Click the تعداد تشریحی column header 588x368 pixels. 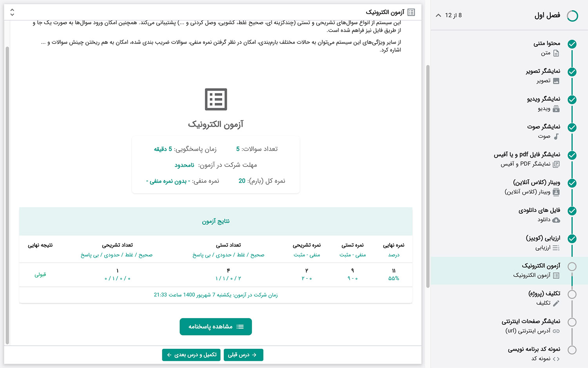[x=117, y=245]
